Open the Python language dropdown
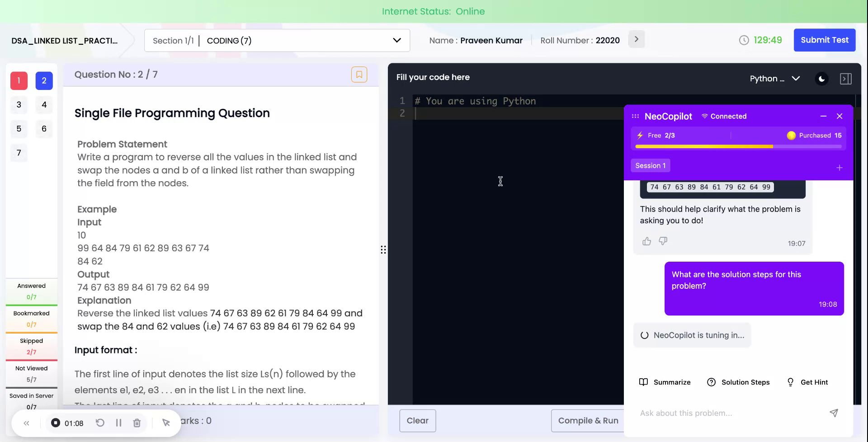 coord(775,78)
